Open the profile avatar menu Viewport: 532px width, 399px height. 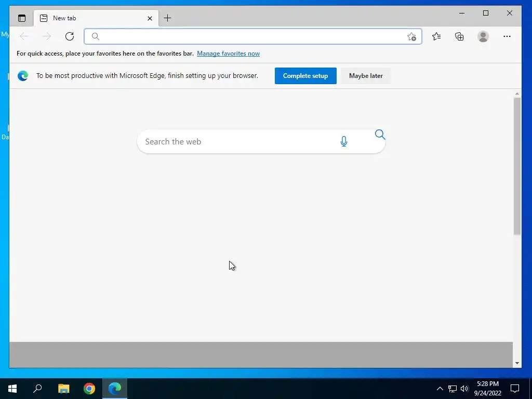[x=483, y=36]
